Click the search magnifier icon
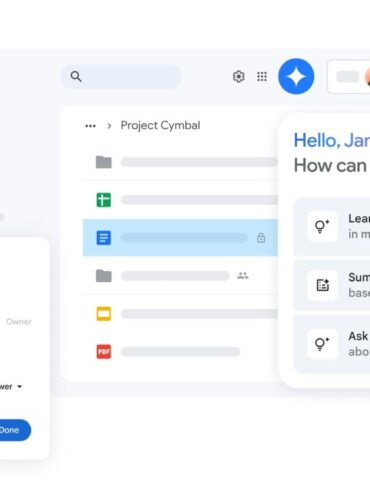This screenshot has width=370, height=490. click(76, 76)
